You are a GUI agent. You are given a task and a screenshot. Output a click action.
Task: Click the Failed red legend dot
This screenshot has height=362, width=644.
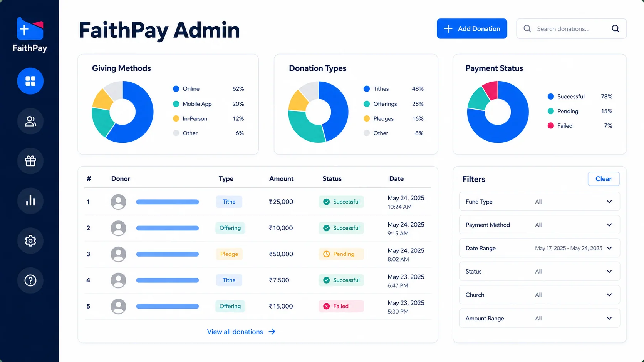(551, 126)
